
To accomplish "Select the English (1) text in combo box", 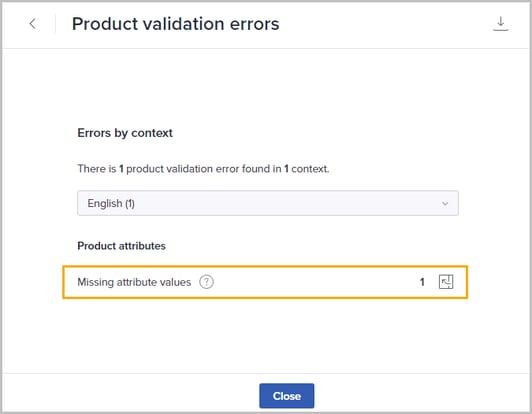I will 111,203.
